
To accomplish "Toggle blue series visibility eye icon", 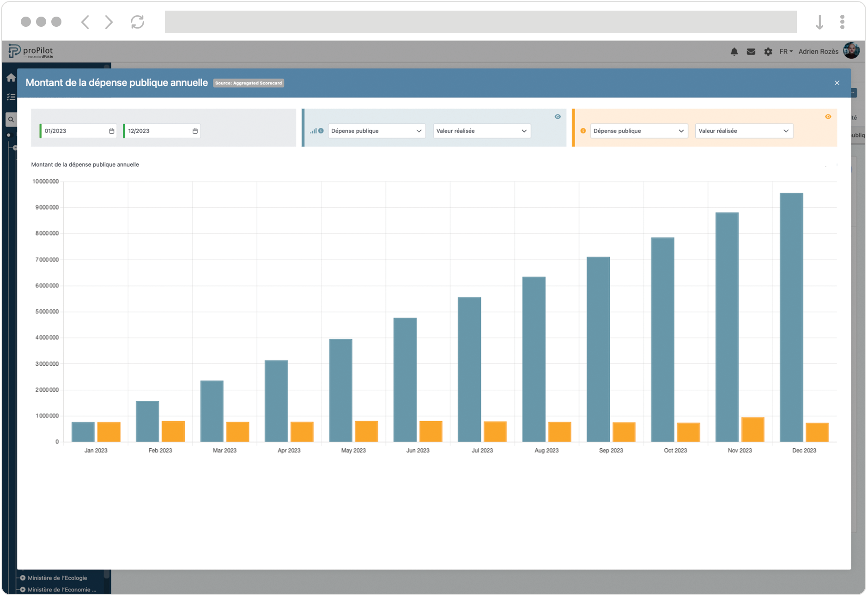I will (558, 117).
